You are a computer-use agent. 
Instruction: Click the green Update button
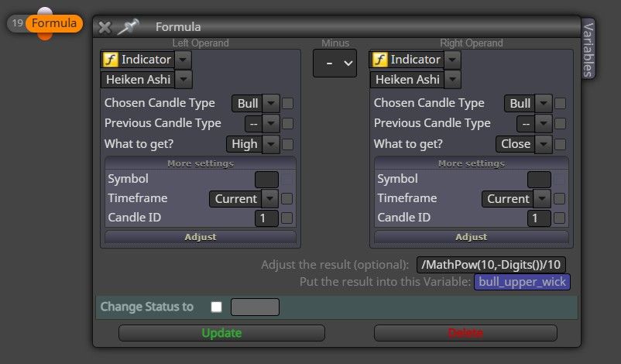[x=221, y=333]
